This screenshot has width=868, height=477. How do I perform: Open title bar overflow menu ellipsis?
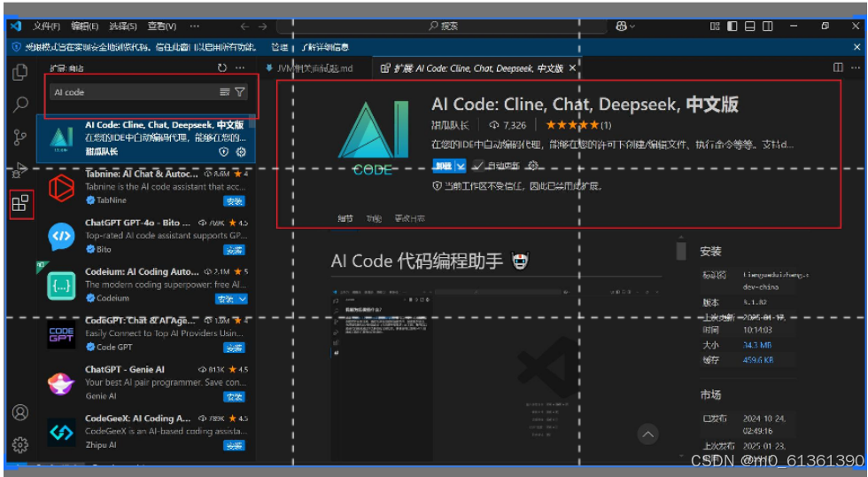pyautogui.click(x=194, y=26)
